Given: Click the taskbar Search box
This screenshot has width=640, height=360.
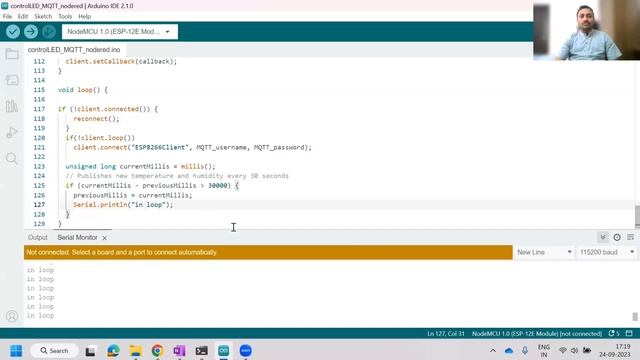Looking at the screenshot, I should coord(54,351).
